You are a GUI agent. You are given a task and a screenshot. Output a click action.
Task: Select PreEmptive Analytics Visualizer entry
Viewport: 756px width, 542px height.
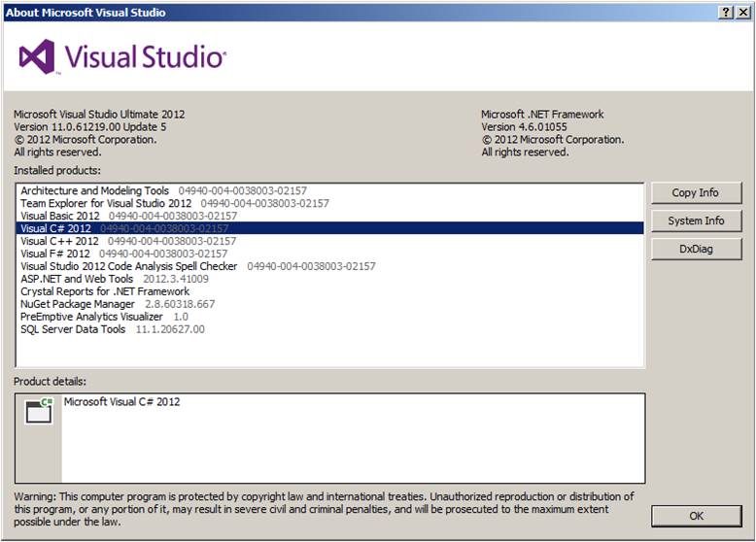click(x=329, y=317)
